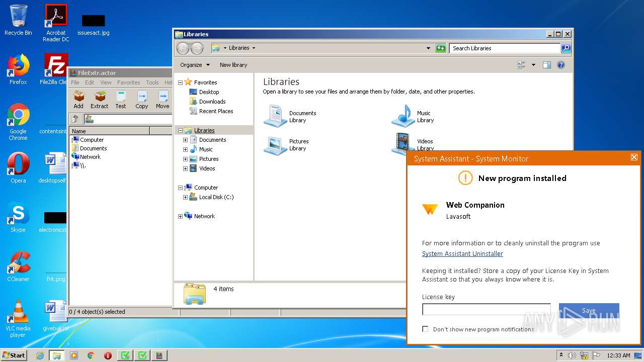Open the FileZilla Client desktop icon
The width and height of the screenshot is (644, 362).
point(54,69)
